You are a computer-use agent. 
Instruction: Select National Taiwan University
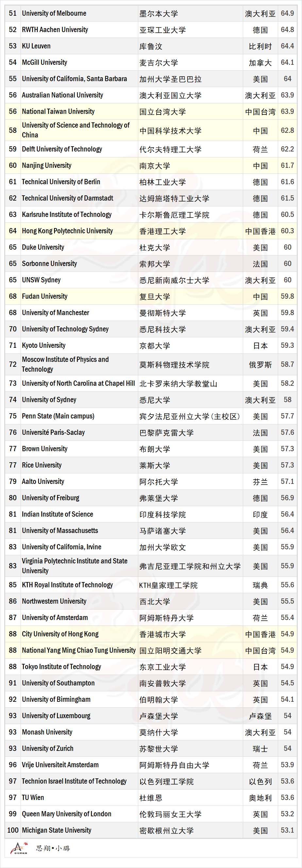pyautogui.click(x=58, y=112)
